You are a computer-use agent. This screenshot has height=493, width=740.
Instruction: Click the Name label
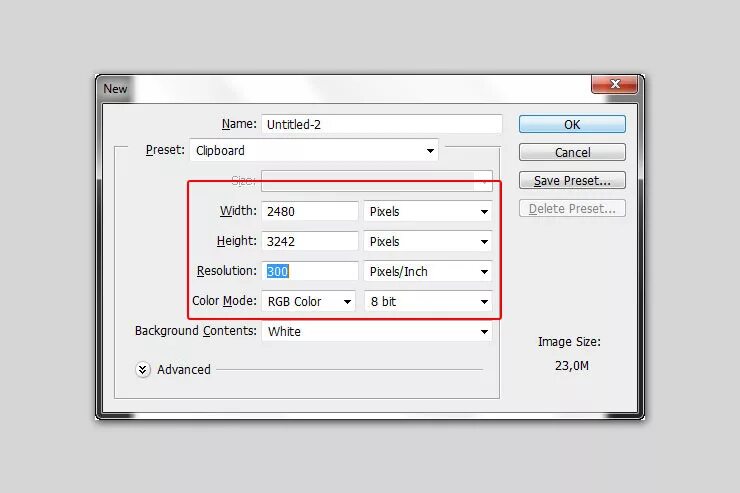click(239, 124)
